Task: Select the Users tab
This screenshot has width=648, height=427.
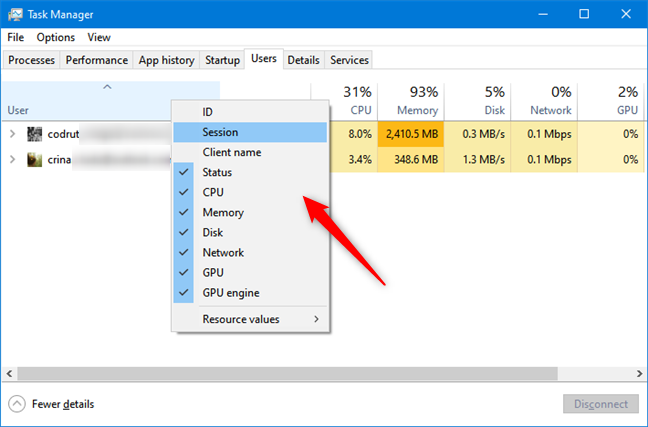Action: (264, 59)
